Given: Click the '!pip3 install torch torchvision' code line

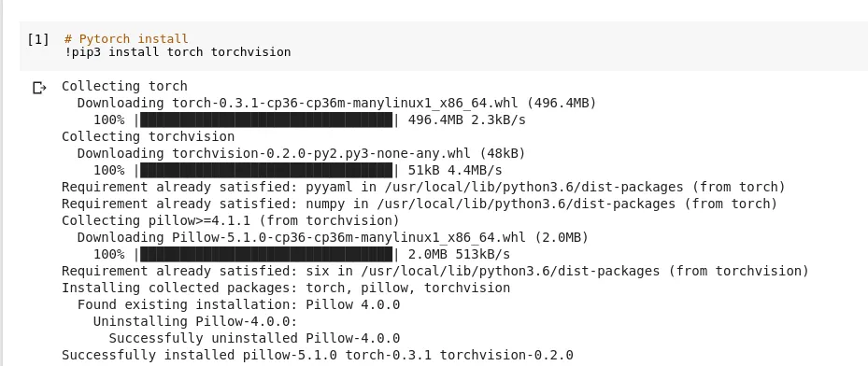Looking at the screenshot, I should coord(178,52).
